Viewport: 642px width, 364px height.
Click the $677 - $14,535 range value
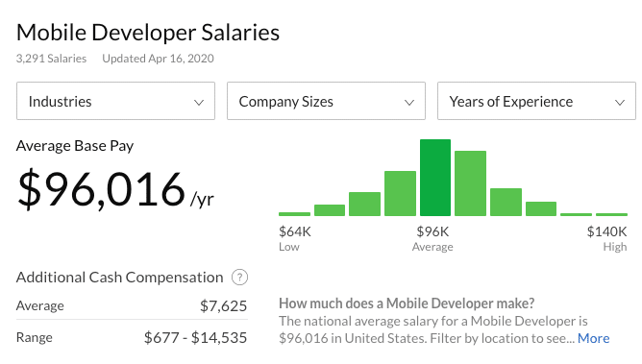point(196,338)
